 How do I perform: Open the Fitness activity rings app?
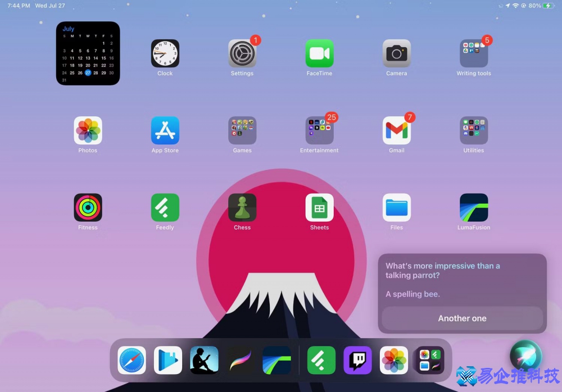[x=88, y=208]
